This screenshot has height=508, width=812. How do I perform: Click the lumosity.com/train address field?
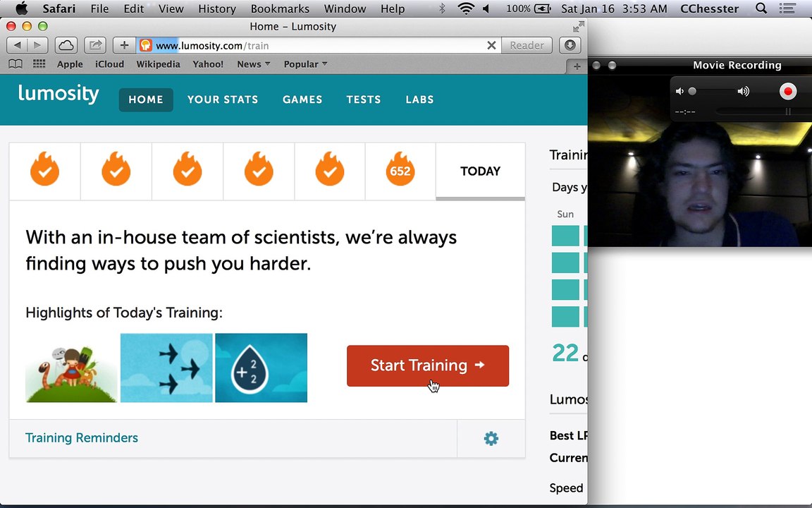[x=320, y=46]
